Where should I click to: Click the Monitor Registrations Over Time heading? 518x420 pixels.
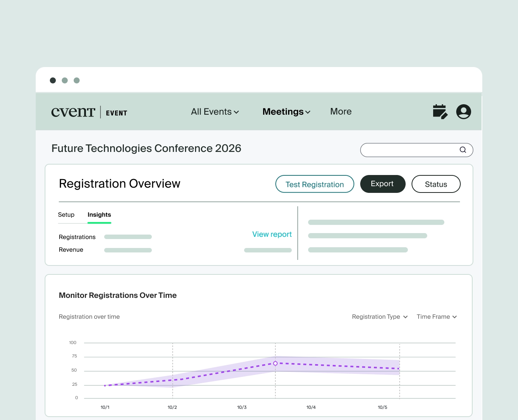[x=118, y=295]
